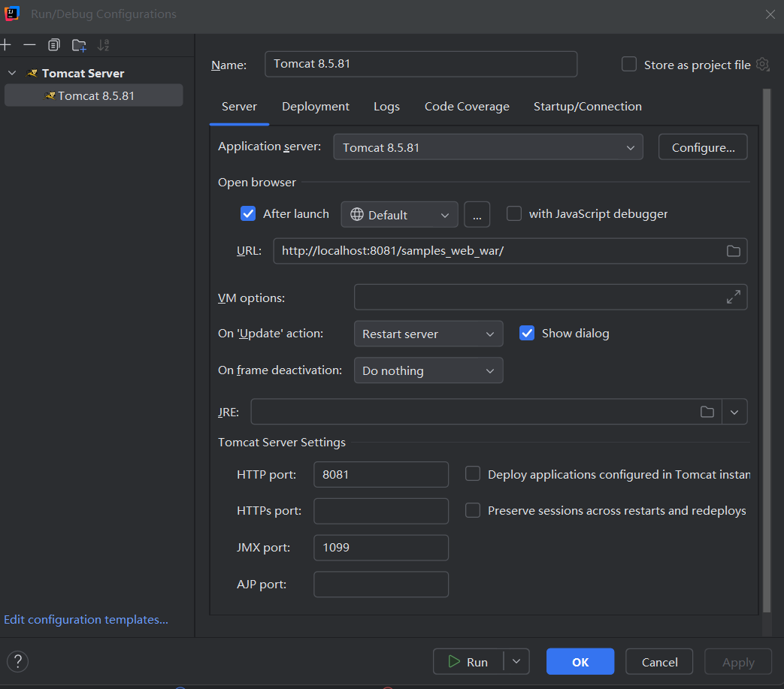Click the browser ellipsis (...) button
The width and height of the screenshot is (784, 689).
point(477,214)
